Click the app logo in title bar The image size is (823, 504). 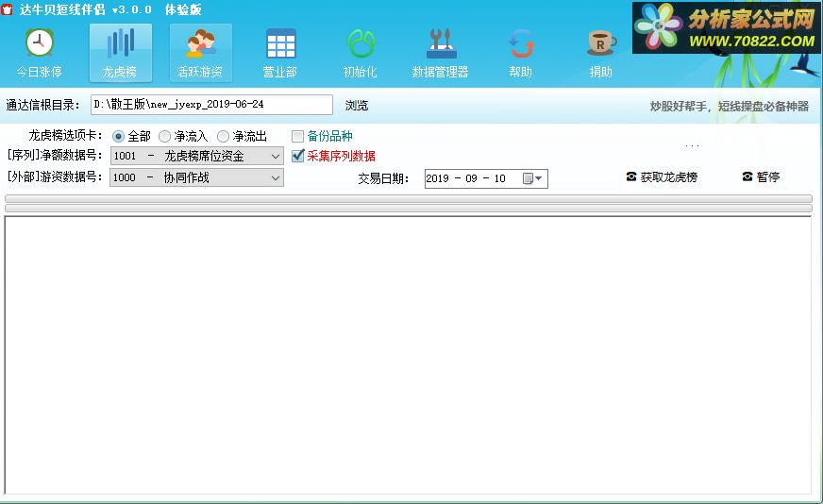[x=7, y=8]
